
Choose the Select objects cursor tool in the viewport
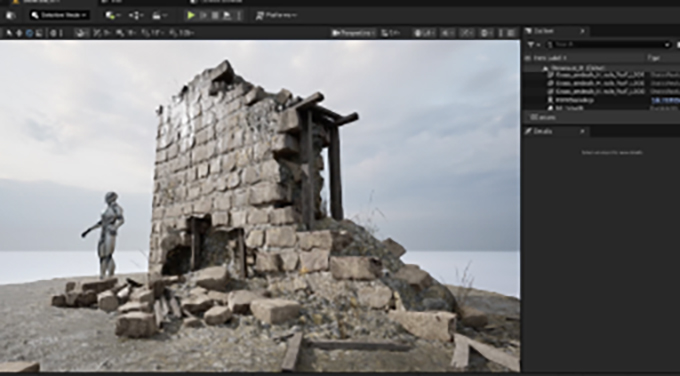pos(10,33)
